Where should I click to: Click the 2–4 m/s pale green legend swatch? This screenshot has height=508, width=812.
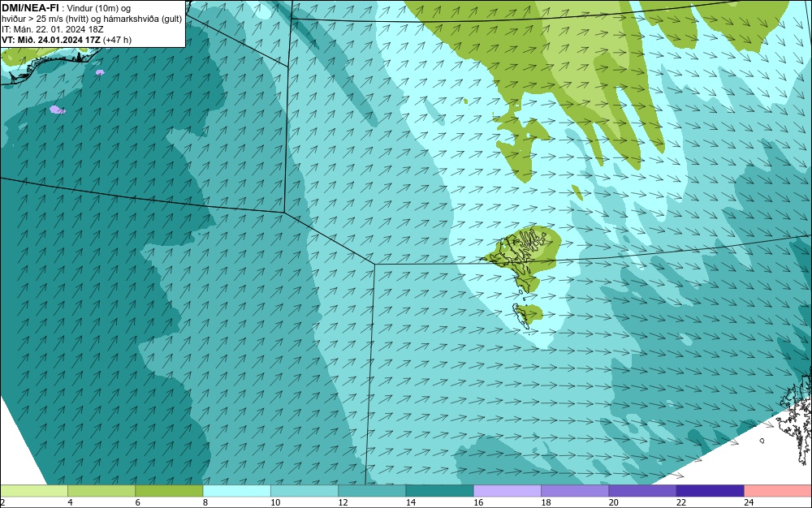pos(33,491)
